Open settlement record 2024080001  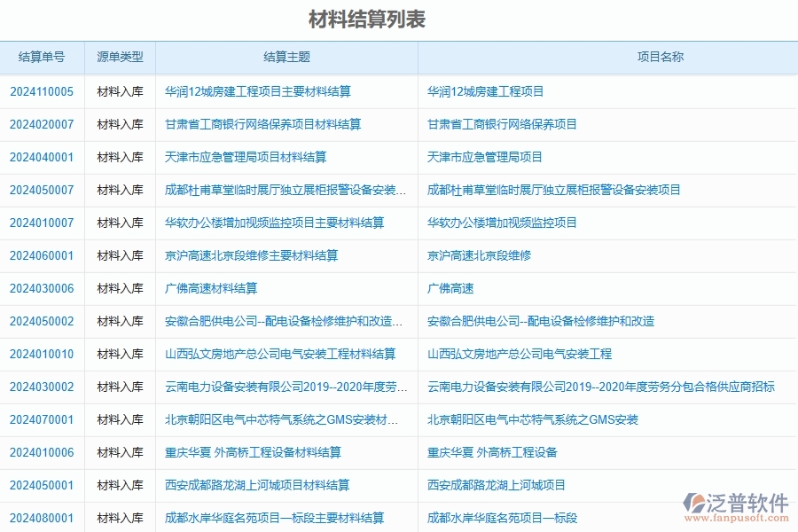[x=41, y=517]
